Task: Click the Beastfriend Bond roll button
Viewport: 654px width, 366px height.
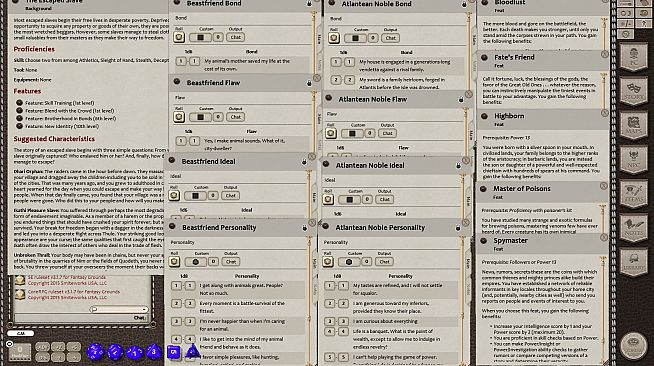Action: 179,37
